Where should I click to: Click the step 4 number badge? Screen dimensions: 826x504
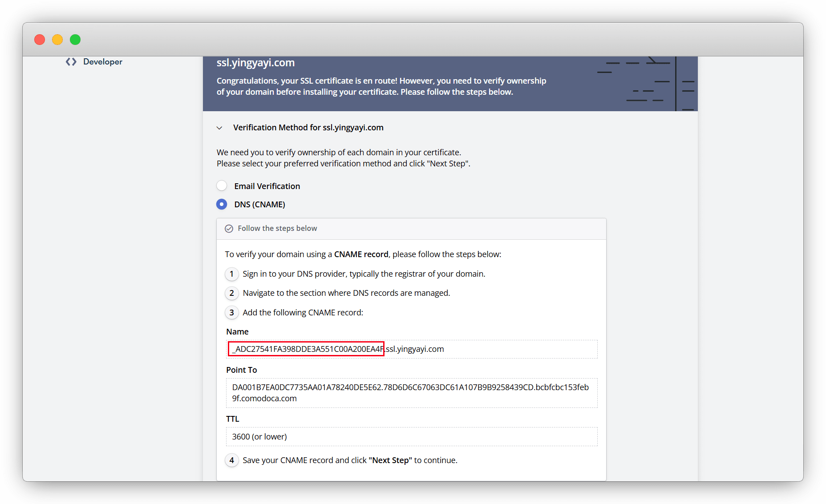point(231,460)
